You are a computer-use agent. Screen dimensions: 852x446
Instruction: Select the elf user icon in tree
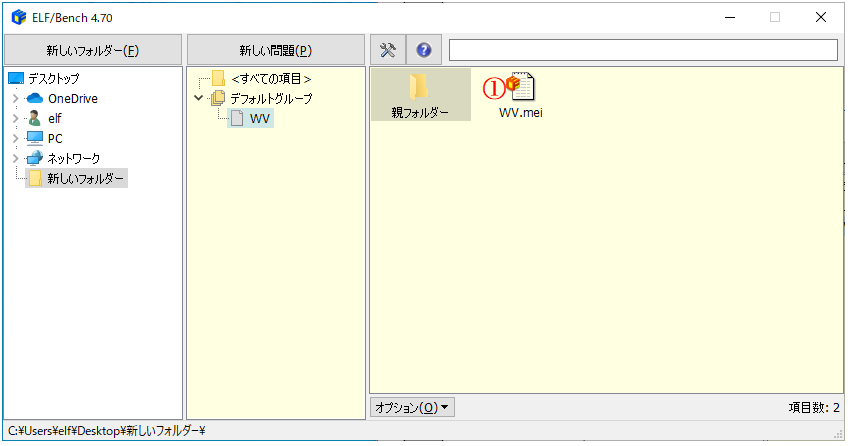34,118
